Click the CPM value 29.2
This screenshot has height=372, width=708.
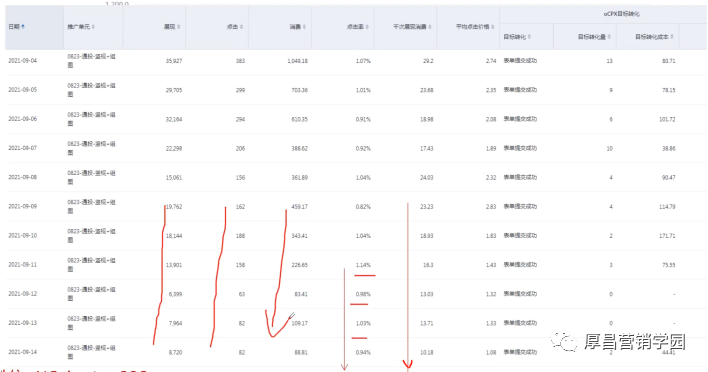(428, 61)
